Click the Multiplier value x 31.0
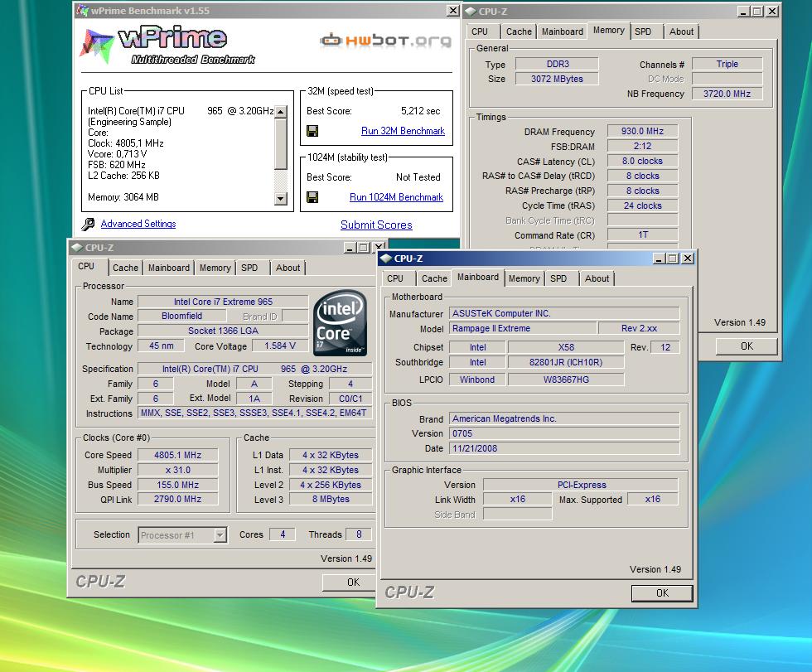 177,470
